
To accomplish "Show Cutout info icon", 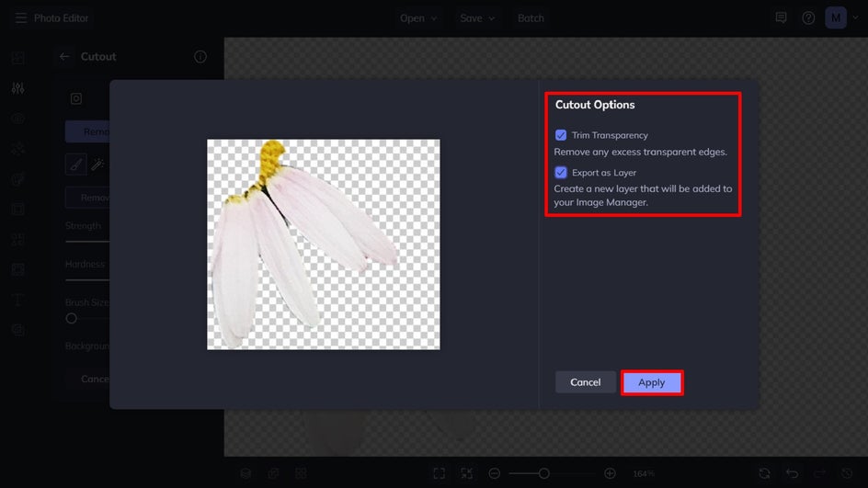I will pos(200,56).
